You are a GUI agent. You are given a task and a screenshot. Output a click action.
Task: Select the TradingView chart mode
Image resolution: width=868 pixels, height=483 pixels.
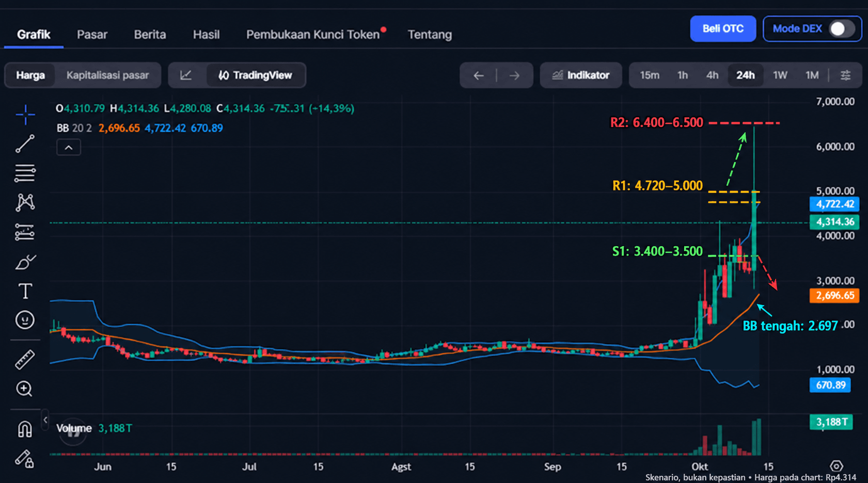pos(256,75)
